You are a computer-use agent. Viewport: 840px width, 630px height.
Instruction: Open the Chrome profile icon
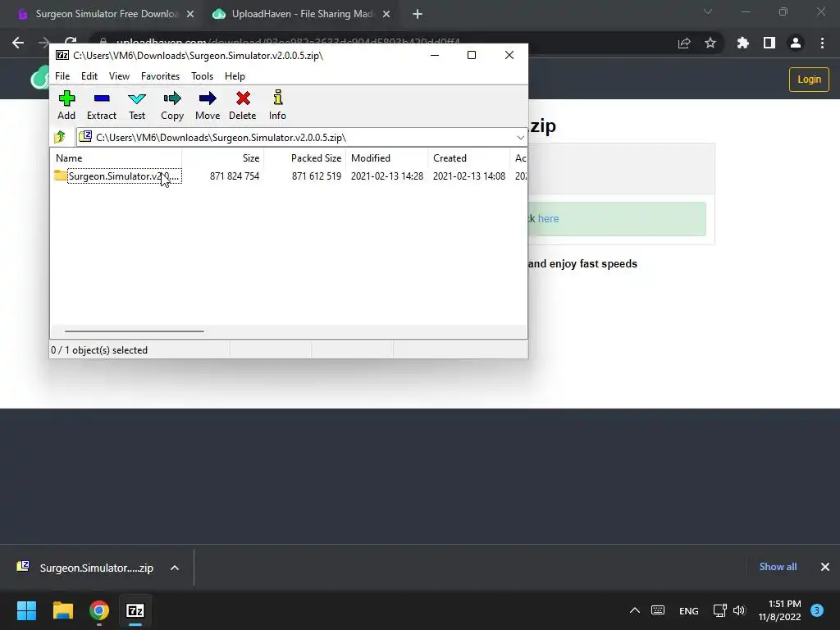(796, 43)
